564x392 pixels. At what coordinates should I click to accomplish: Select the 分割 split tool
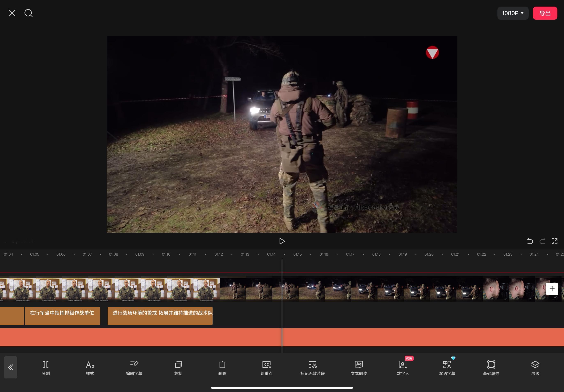click(46, 368)
